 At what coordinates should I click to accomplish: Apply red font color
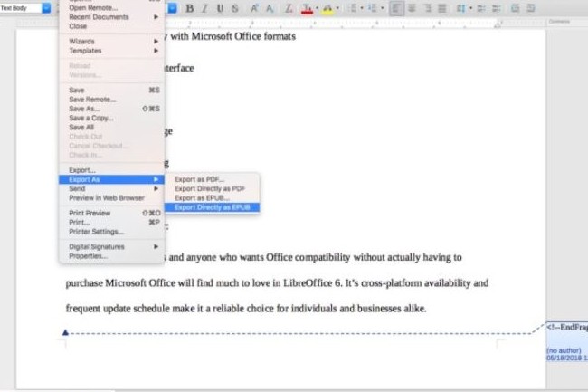307,8
